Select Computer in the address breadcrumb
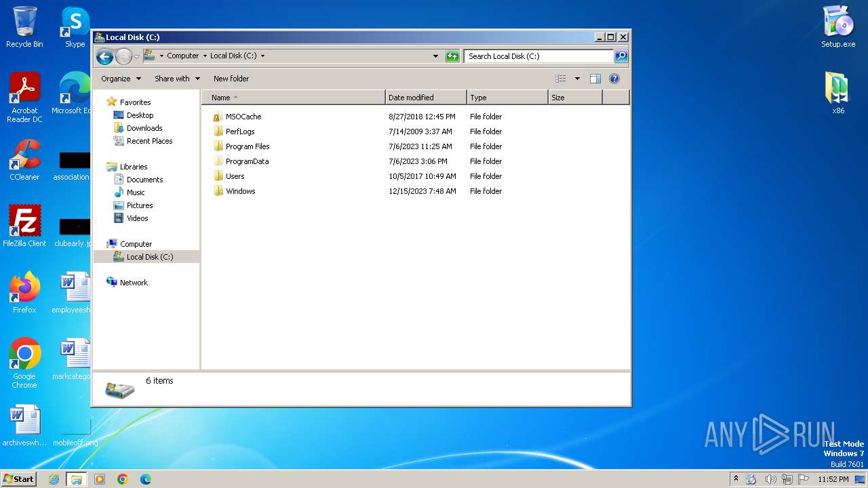Screen dimensions: 868x488 (x=182, y=56)
